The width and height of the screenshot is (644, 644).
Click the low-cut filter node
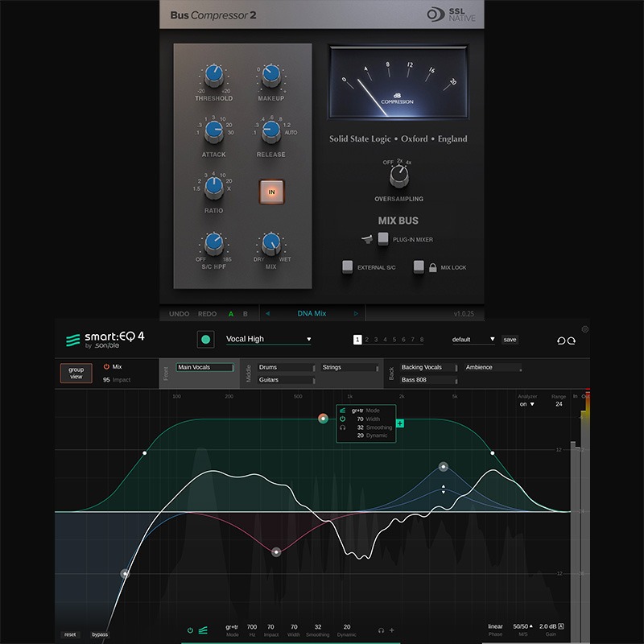click(125, 574)
